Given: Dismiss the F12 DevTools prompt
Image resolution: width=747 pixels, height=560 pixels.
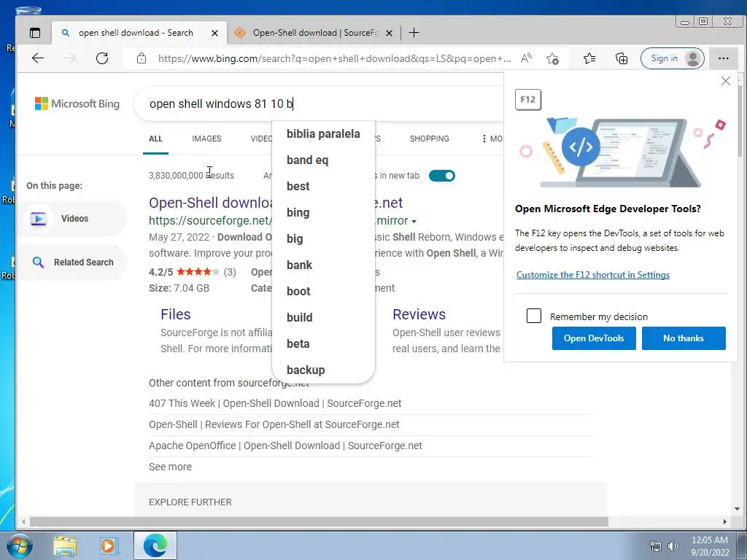Looking at the screenshot, I should click(725, 81).
